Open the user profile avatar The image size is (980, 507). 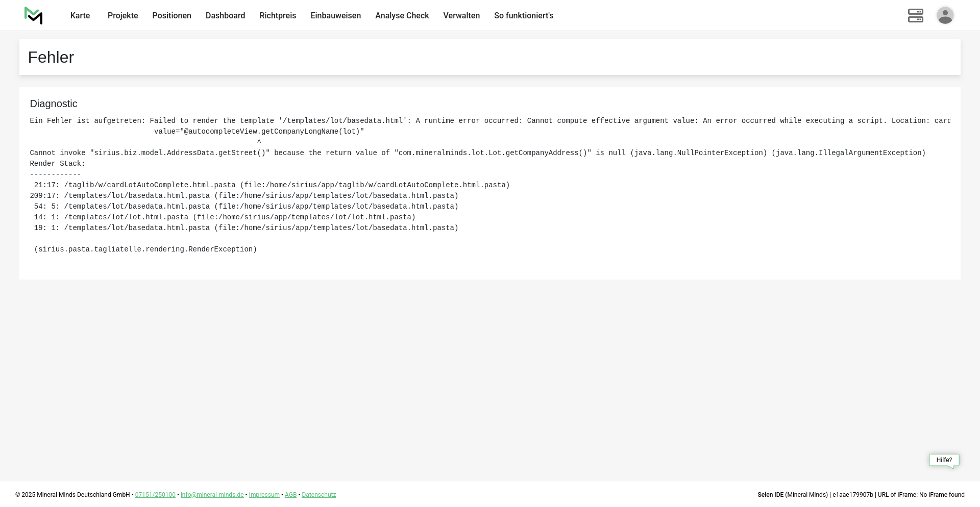pyautogui.click(x=945, y=15)
